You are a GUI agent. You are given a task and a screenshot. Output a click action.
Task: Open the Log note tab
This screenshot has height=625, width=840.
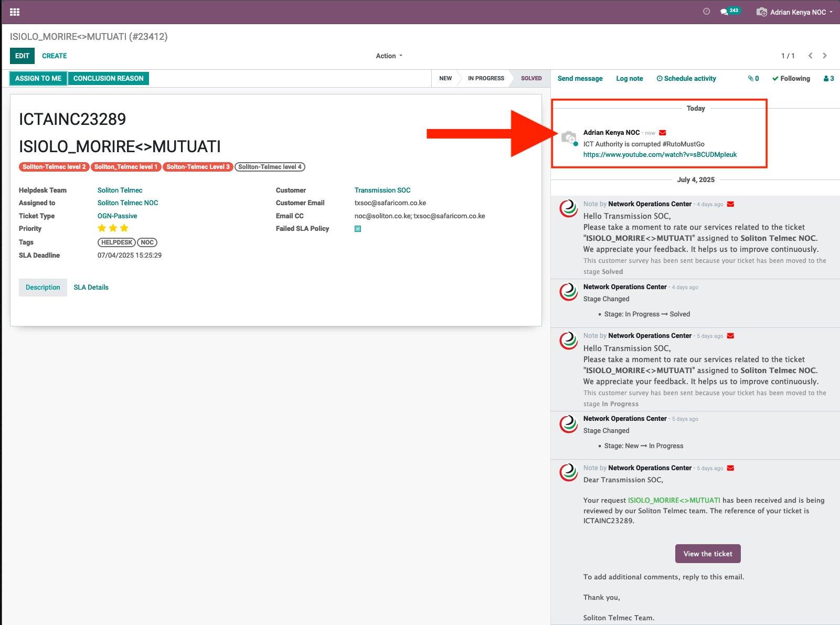[x=629, y=79]
